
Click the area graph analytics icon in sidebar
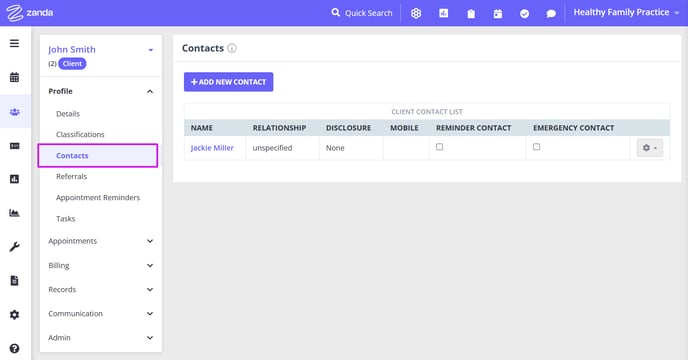[14, 213]
